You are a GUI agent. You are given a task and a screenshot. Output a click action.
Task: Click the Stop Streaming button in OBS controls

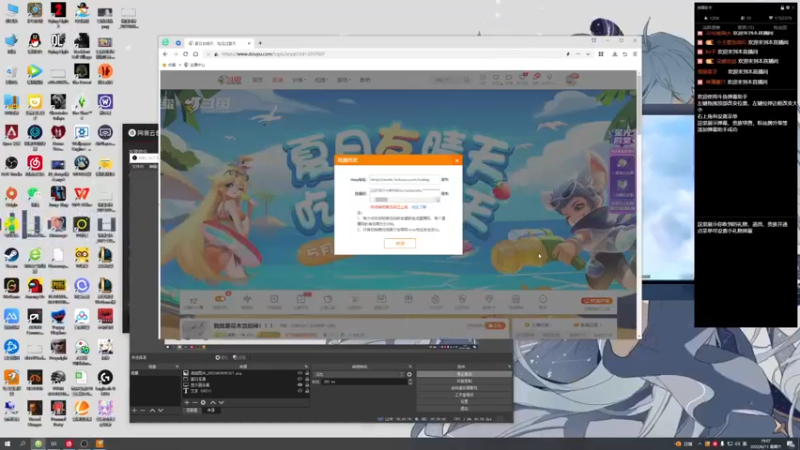click(x=464, y=374)
